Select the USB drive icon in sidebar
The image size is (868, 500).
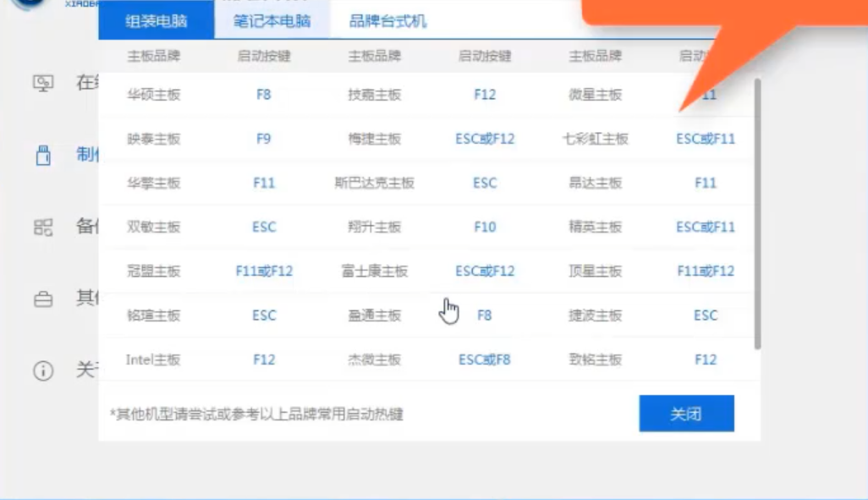[x=43, y=155]
